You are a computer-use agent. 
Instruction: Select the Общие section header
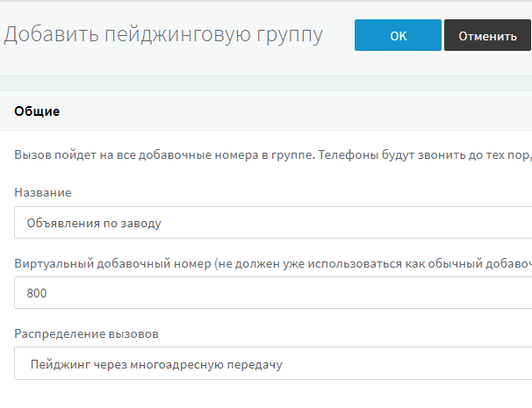tap(37, 111)
